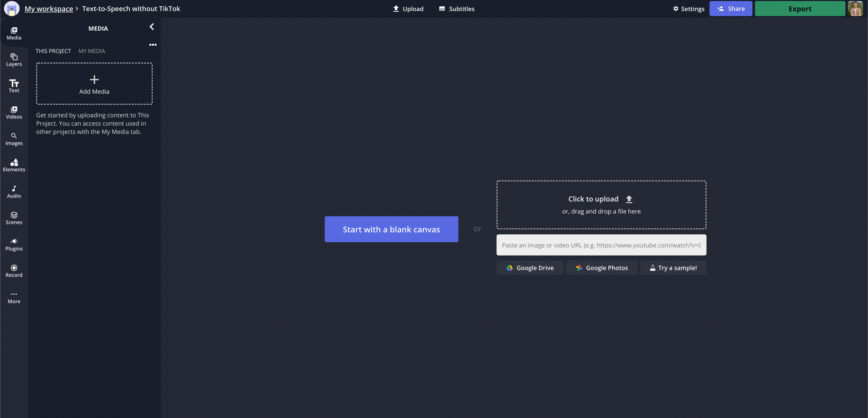Switch to the This Project tab
The height and width of the screenshot is (418, 868).
click(x=53, y=51)
